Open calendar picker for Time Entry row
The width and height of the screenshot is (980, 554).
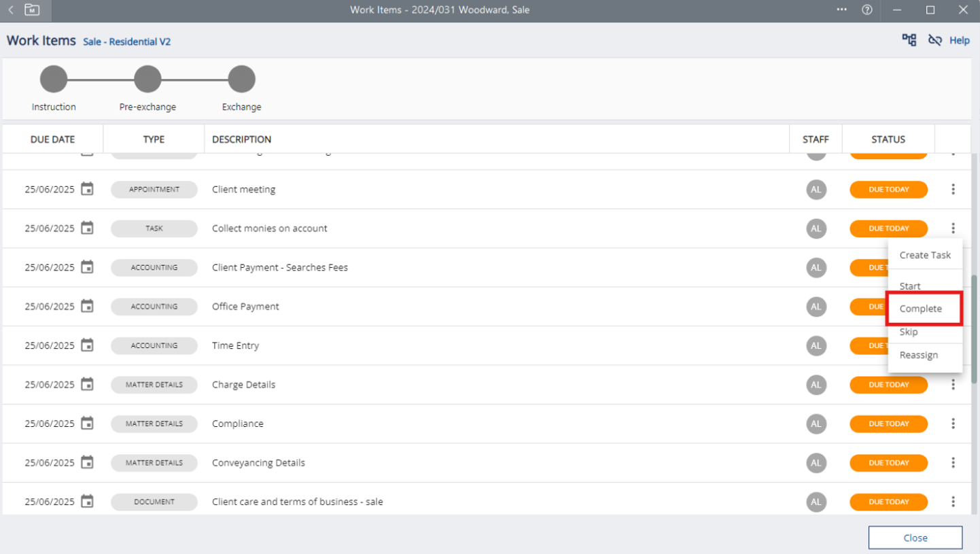coord(87,345)
